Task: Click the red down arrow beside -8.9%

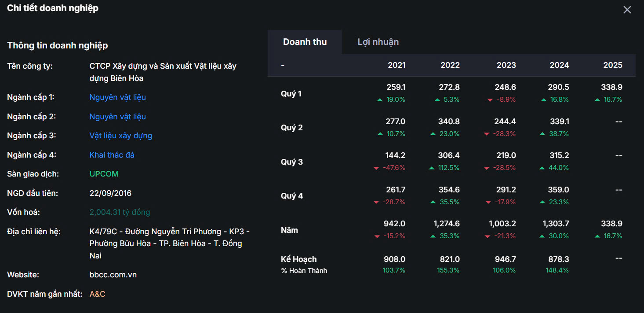Action: coord(490,100)
